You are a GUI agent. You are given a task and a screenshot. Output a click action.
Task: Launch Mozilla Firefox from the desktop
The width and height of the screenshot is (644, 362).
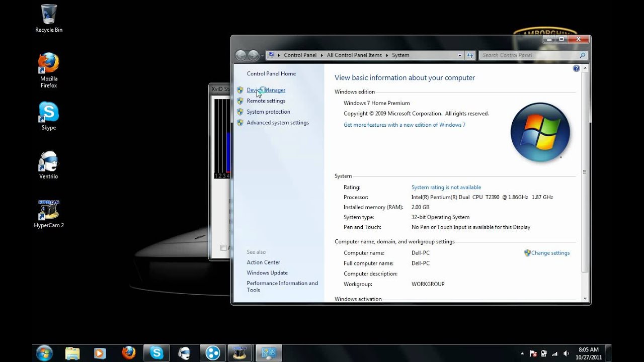[x=49, y=70]
